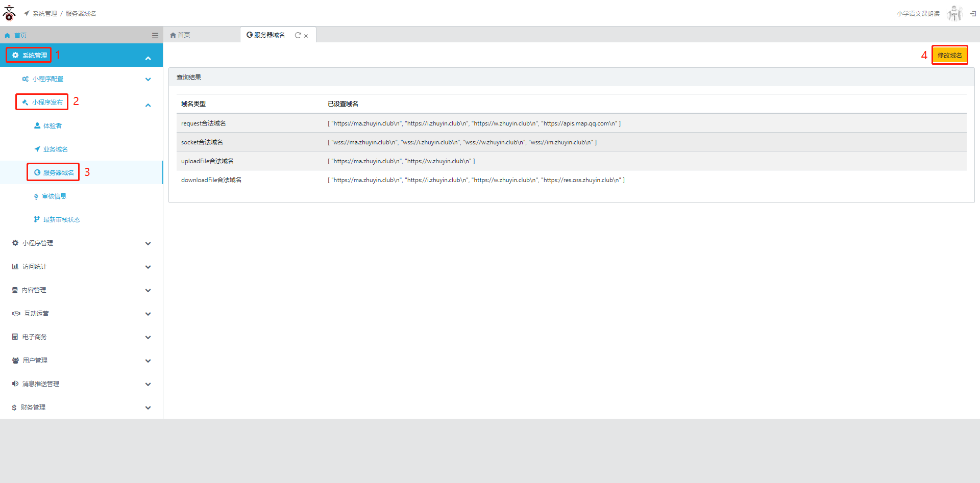Open the 体验者 menu item
Image resolution: width=980 pixels, height=483 pixels.
tap(52, 126)
